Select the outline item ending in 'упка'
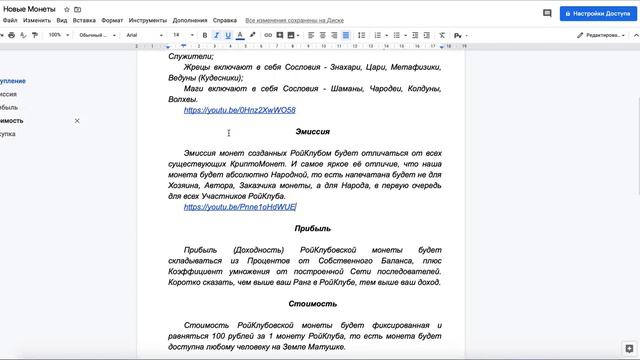 tap(8, 134)
